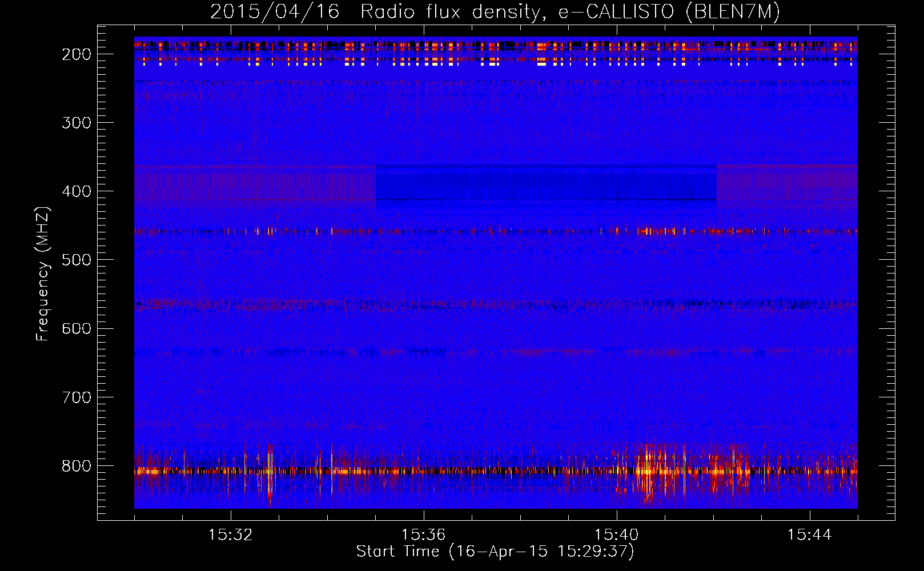Click the red interference line near 460 MHz
Viewport: 924px width, 571px height.
496,232
